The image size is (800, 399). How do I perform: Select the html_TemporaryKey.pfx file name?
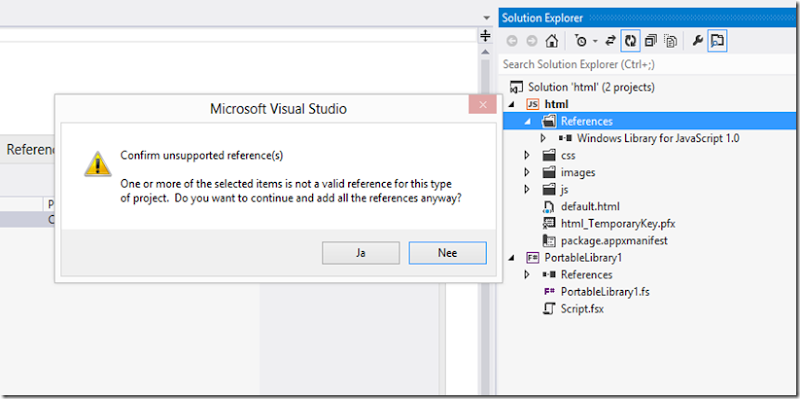tap(618, 223)
